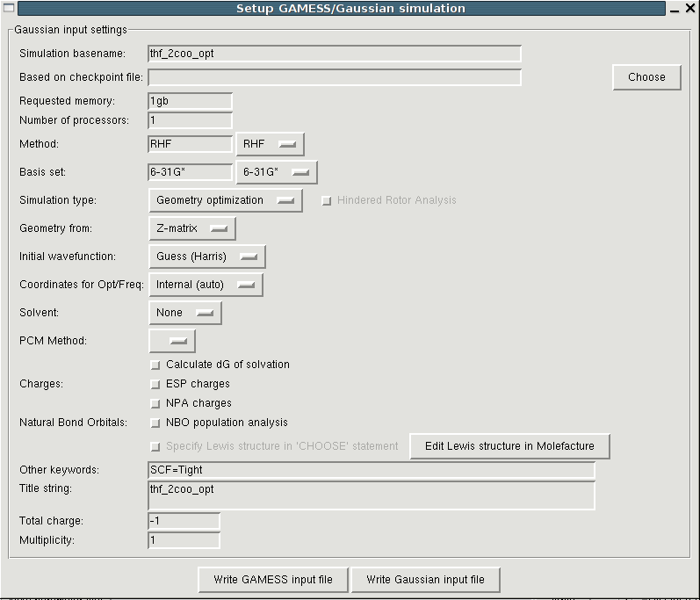Open the RHF method dropdown

[270, 143]
